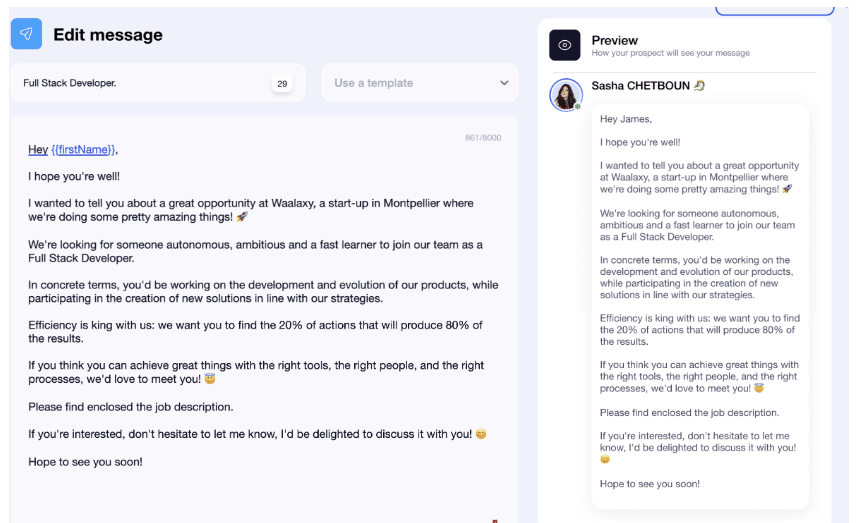Screen dimensions: 863x523
Task: Click the eye icon in Preview header
Action: pos(564,45)
